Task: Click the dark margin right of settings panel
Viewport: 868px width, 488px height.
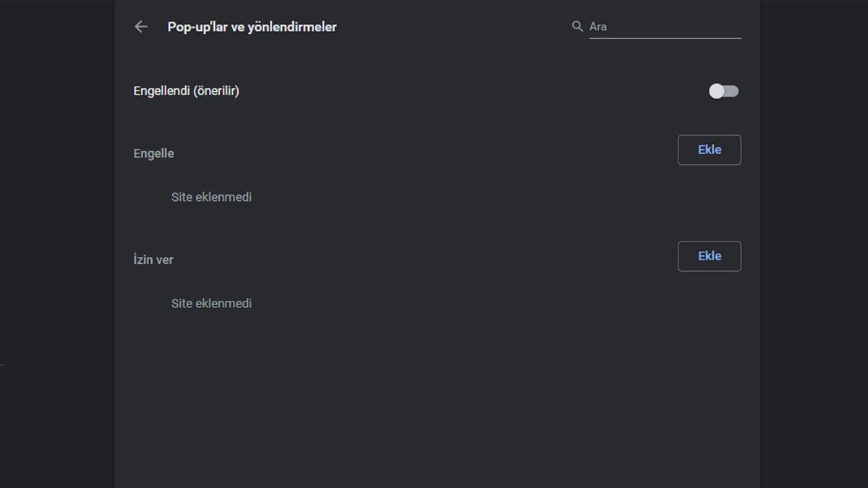Action: click(x=814, y=217)
